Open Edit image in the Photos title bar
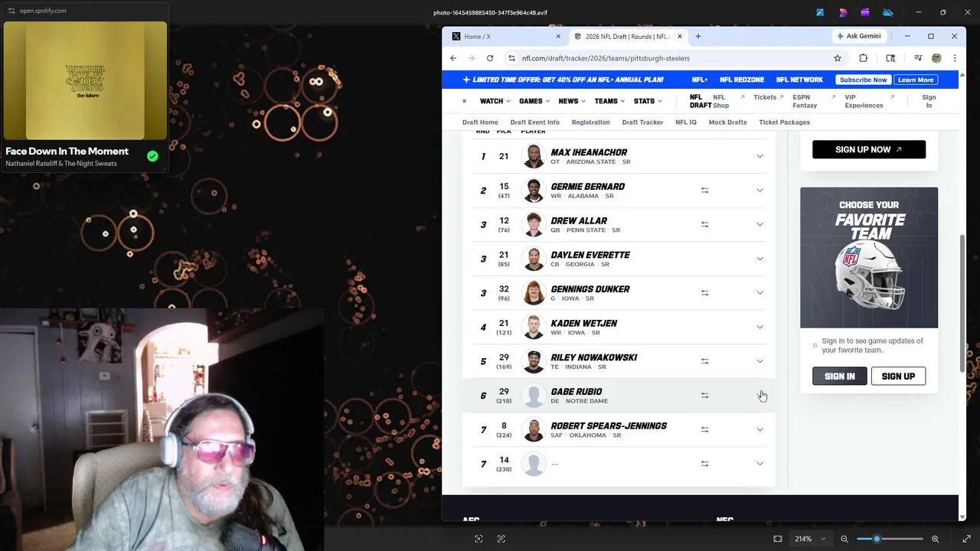 tap(820, 12)
